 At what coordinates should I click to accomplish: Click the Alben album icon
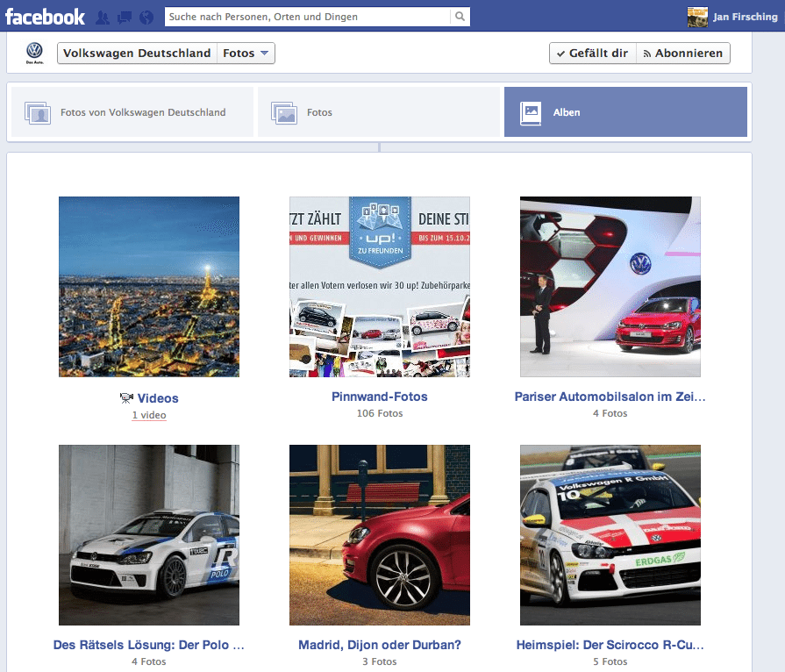coord(531,112)
